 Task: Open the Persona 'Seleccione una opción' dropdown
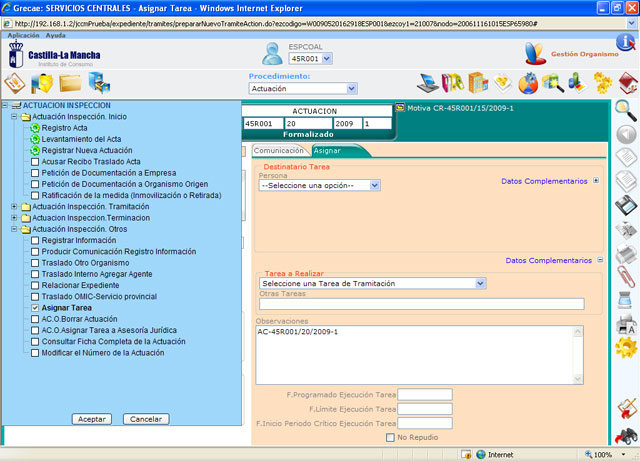(x=319, y=185)
